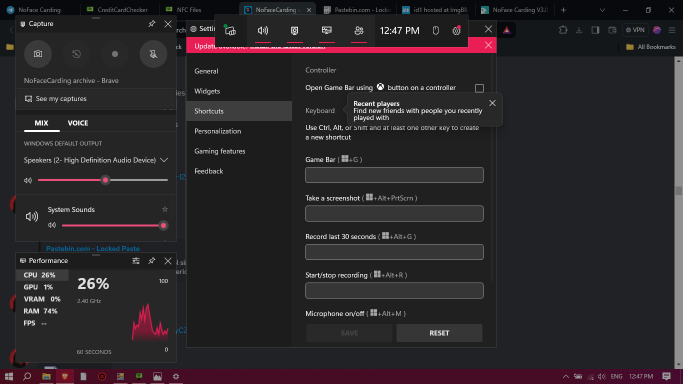Image resolution: width=683 pixels, height=384 pixels.
Task: Click the Take a screenshot shortcut field
Action: 394,213
